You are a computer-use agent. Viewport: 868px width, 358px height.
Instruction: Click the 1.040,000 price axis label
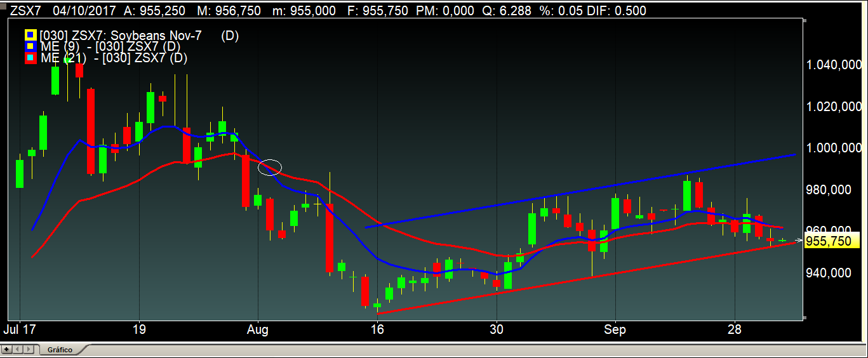[x=834, y=65]
